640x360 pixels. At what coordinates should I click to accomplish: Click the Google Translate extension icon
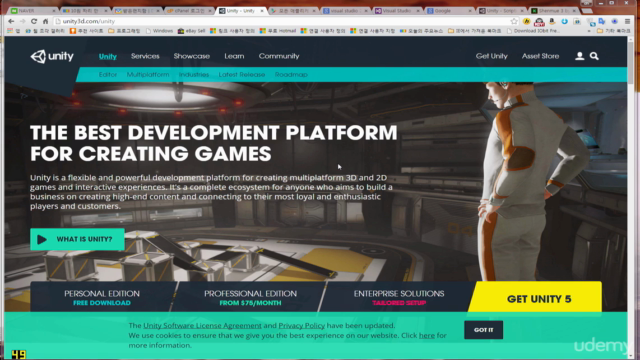click(x=602, y=21)
